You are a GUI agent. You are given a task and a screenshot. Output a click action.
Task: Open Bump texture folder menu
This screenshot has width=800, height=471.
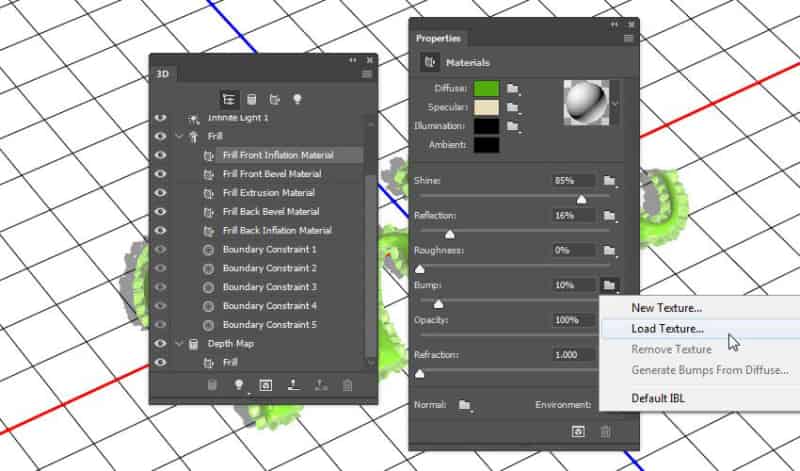pos(610,285)
